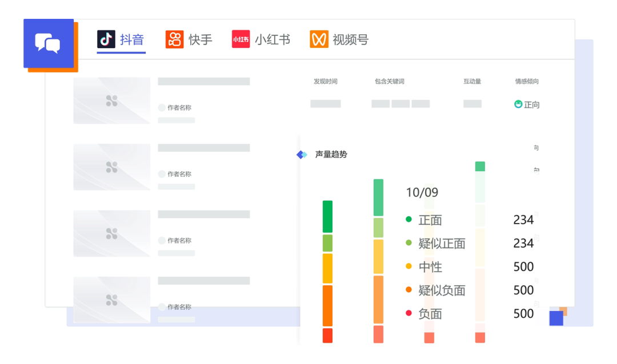This screenshot has width=617, height=364.
Task: Click the blue chat bubbles icon
Action: [x=47, y=43]
